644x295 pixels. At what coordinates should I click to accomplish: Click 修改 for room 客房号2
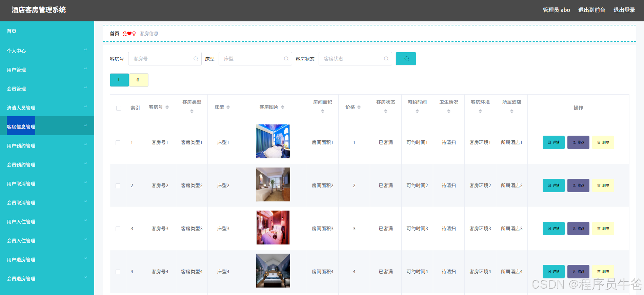(578, 185)
